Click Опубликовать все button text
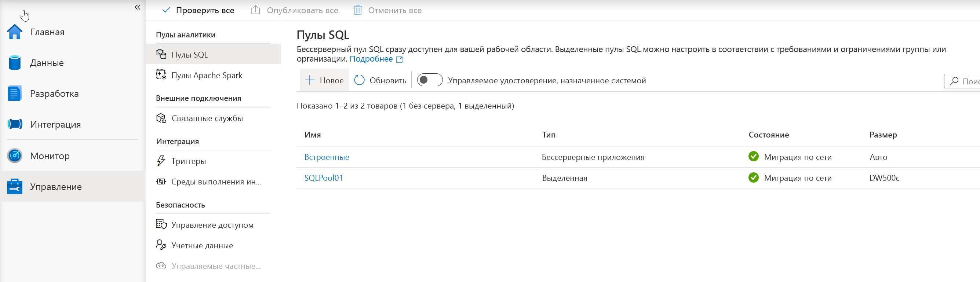980x282 pixels. pos(302,11)
